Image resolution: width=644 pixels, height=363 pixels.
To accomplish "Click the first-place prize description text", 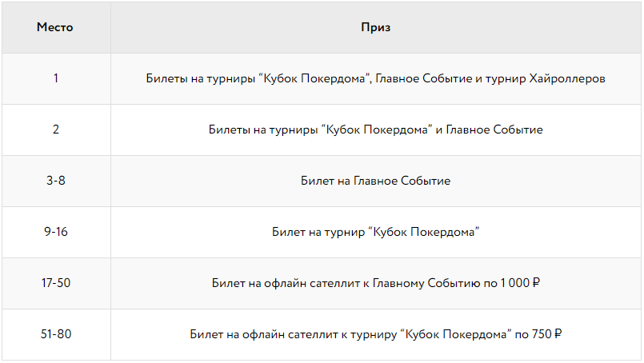I will (375, 78).
